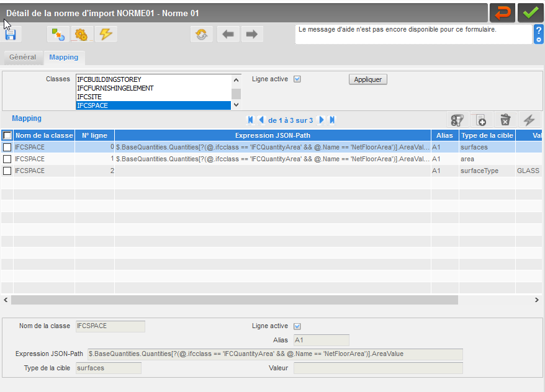Add a new mapping row icon
The image size is (545, 392).
click(x=481, y=120)
